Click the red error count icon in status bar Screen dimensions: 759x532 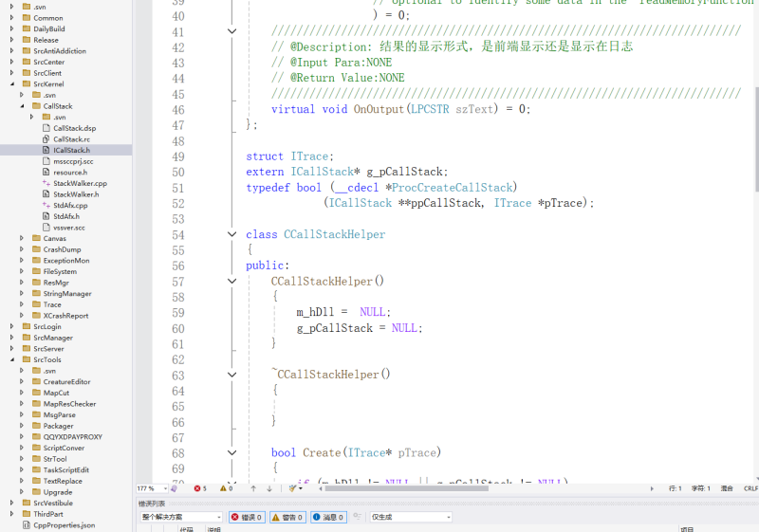(199, 488)
